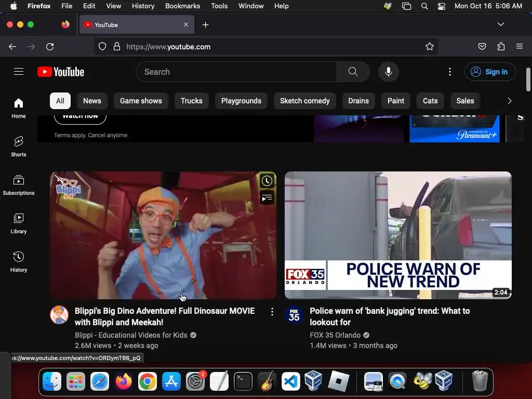Show more category chips arrow
The height and width of the screenshot is (399, 532).
[x=509, y=101]
